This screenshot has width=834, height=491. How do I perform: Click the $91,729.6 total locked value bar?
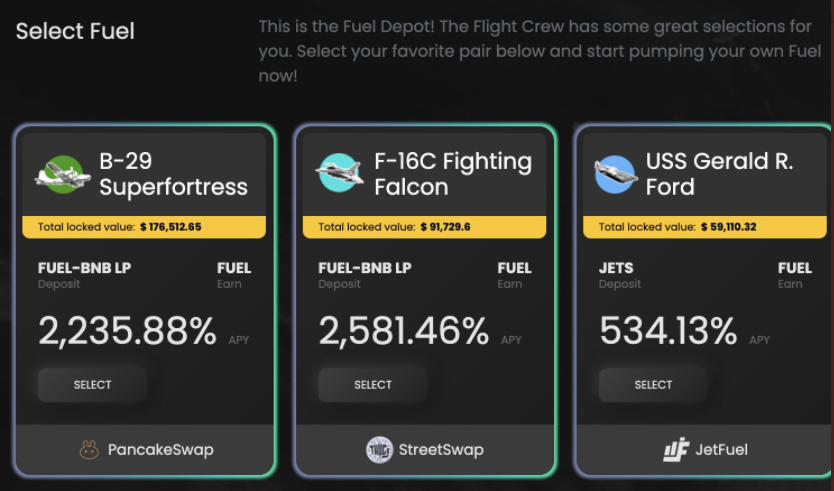(424, 227)
